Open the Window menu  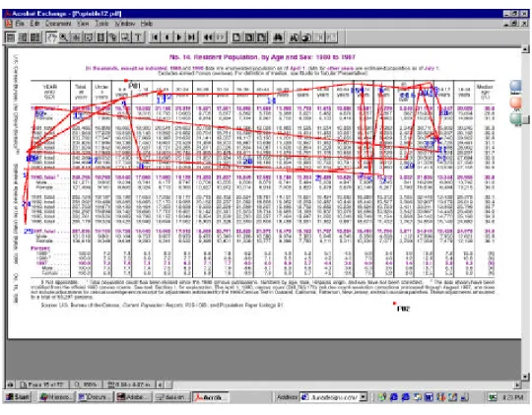(124, 24)
